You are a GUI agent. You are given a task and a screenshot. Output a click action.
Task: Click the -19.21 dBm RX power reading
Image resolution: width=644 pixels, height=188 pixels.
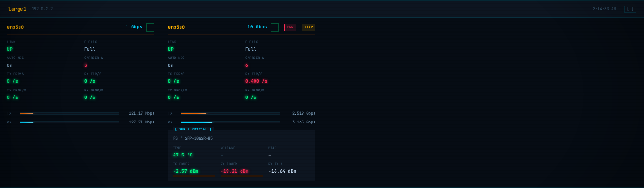tap(235, 171)
